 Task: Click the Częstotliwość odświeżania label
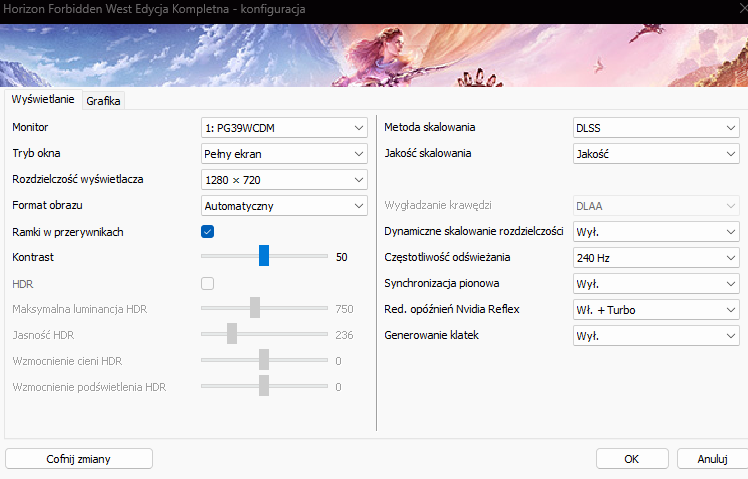coord(447,257)
